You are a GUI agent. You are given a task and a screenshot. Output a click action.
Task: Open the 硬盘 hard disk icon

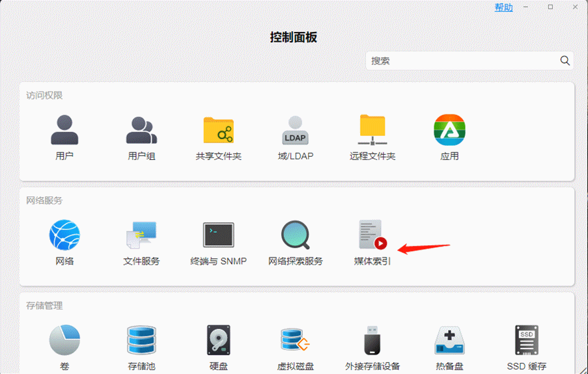coord(219,340)
